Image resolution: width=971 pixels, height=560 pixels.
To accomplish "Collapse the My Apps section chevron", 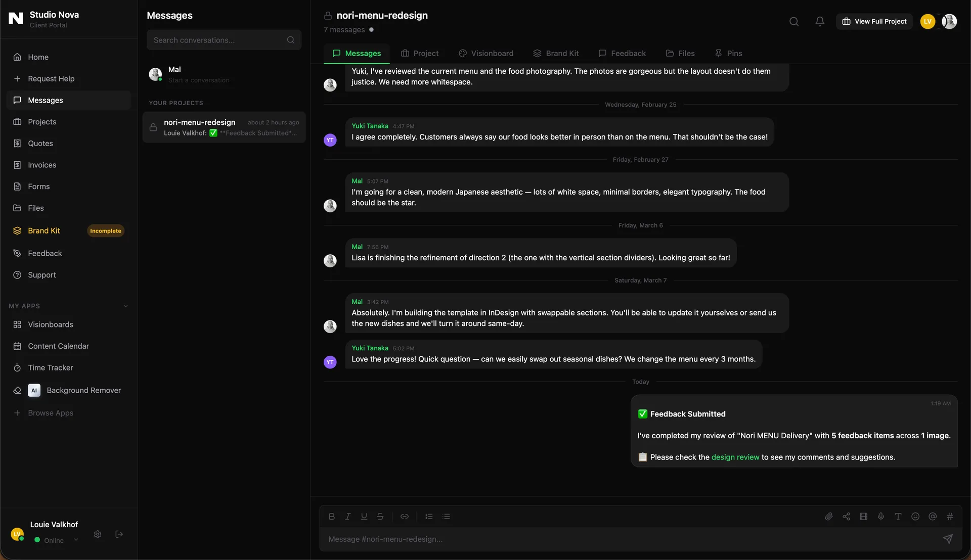I will pyautogui.click(x=125, y=306).
